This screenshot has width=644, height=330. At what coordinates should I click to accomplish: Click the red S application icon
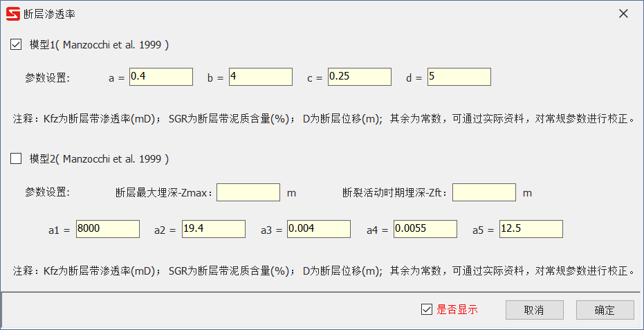[x=13, y=14]
